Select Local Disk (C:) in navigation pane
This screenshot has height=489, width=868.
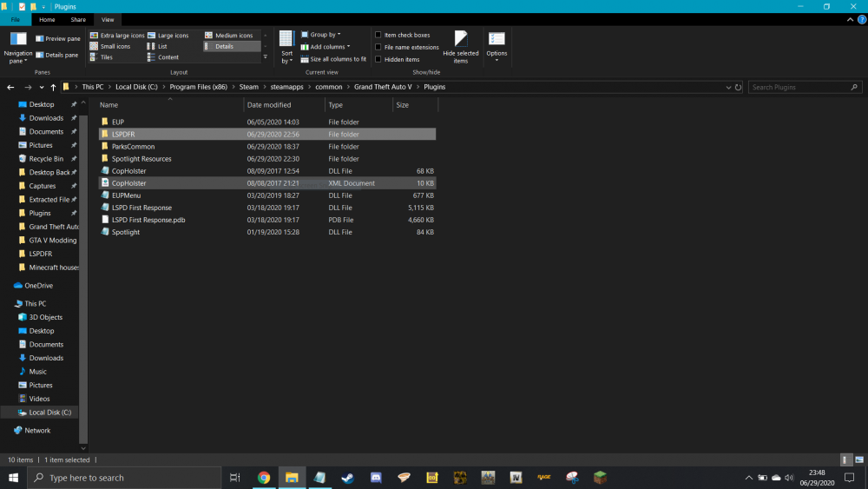[49, 412]
